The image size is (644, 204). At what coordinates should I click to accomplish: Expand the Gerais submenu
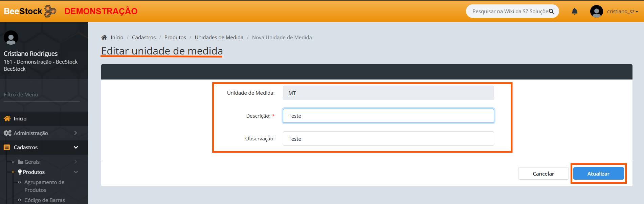[32, 162]
